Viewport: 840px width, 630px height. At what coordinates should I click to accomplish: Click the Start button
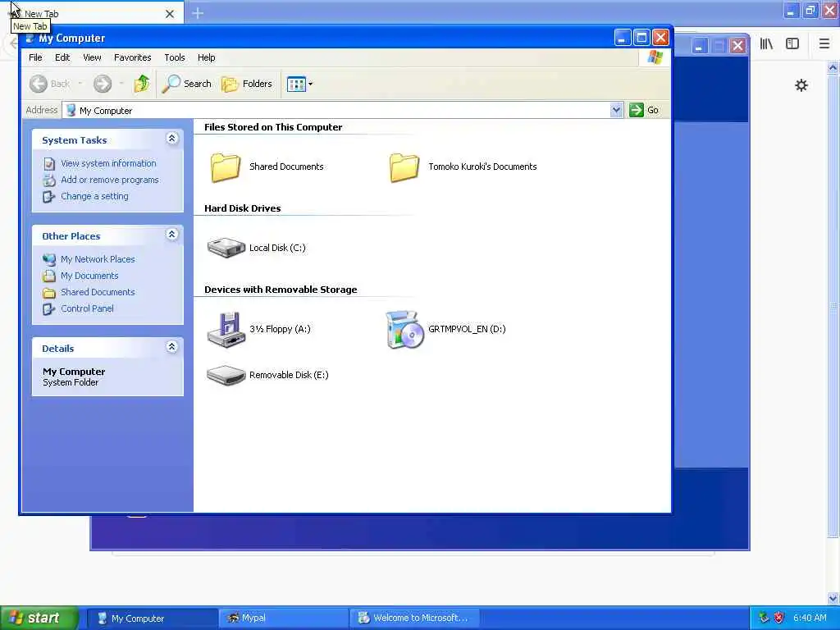click(39, 619)
